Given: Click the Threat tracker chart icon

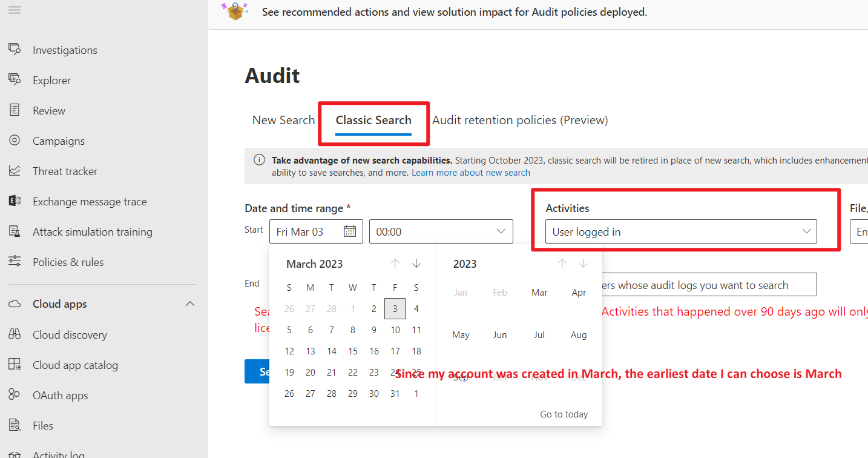Looking at the screenshot, I should pos(15,171).
